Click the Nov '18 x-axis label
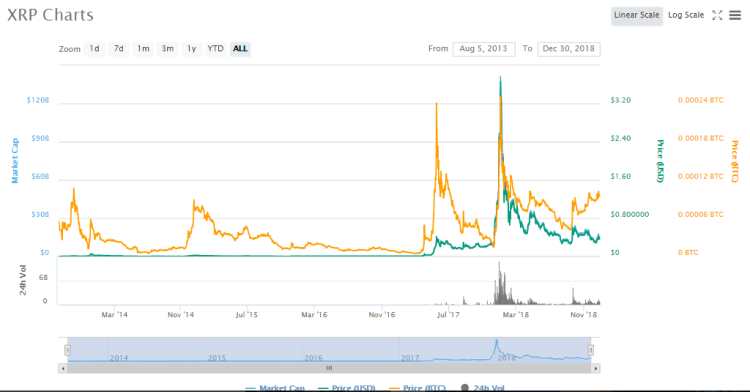750x392 pixels. click(x=584, y=315)
